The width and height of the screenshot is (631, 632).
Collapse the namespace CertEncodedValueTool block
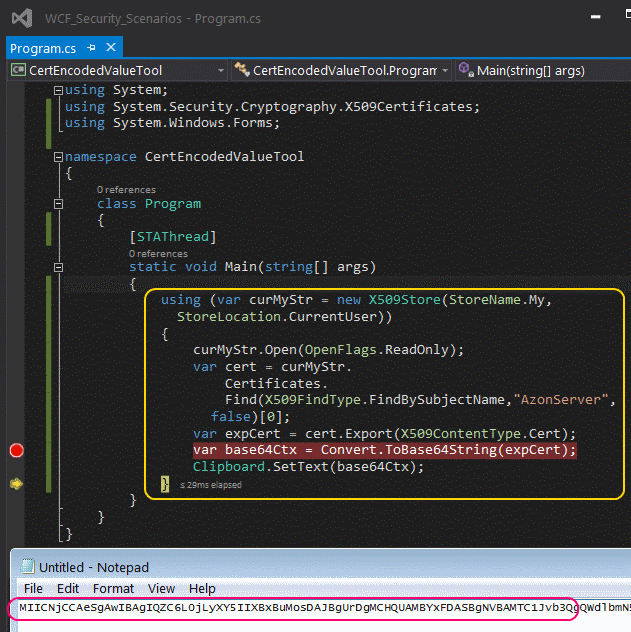point(58,157)
